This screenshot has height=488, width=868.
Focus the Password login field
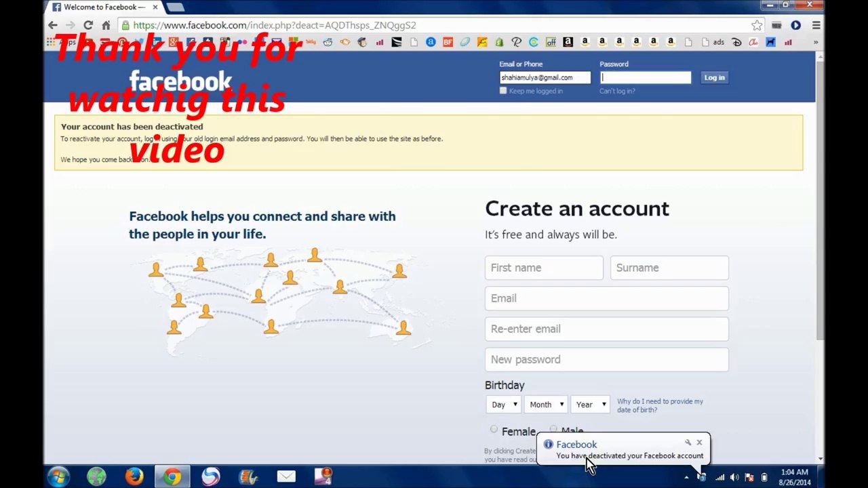tap(645, 77)
